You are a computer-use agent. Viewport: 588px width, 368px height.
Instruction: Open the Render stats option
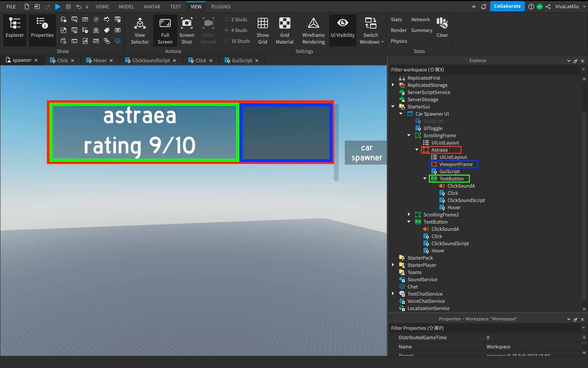[398, 30]
